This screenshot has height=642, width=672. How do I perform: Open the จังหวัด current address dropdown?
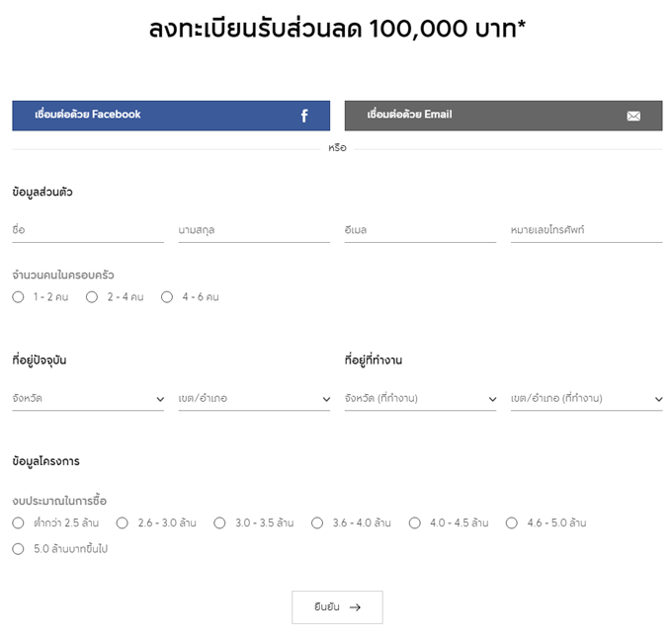[x=88, y=398]
